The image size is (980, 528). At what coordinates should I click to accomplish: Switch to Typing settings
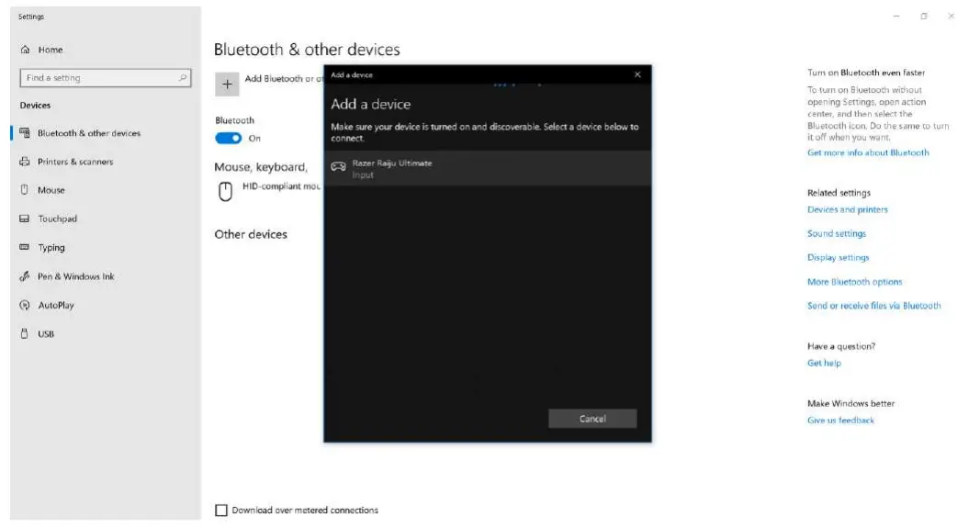click(51, 247)
